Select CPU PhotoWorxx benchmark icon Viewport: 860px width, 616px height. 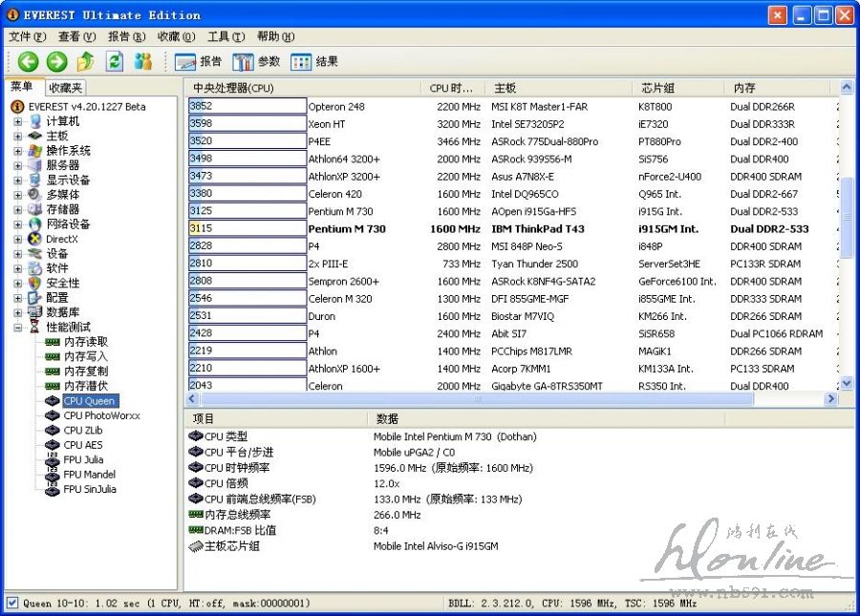coord(52,416)
